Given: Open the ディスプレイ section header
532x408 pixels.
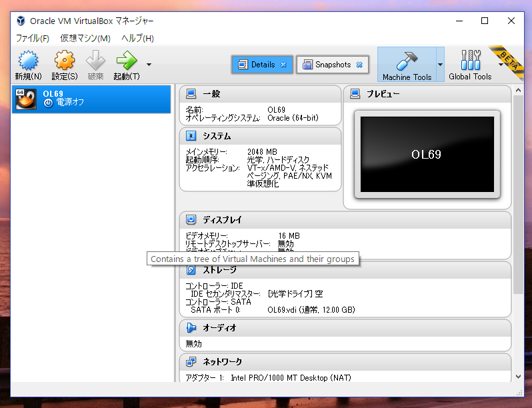Looking at the screenshot, I should click(x=345, y=220).
